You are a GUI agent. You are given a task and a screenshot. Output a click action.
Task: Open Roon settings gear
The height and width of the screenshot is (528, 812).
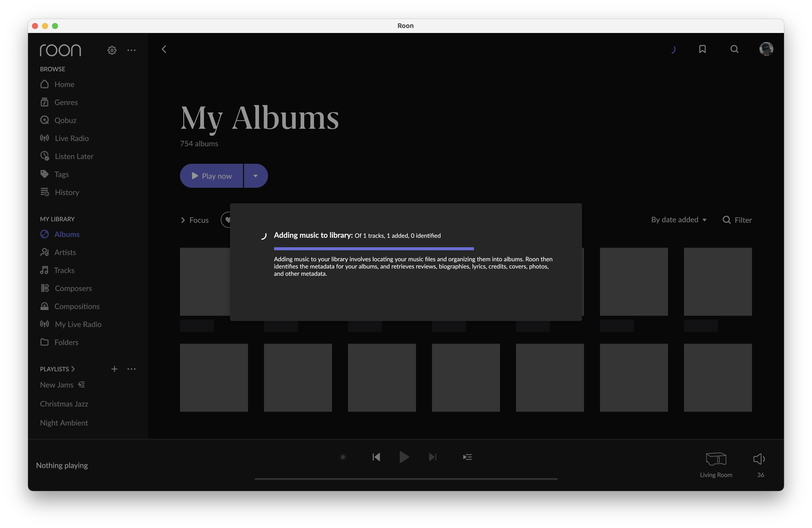[112, 50]
